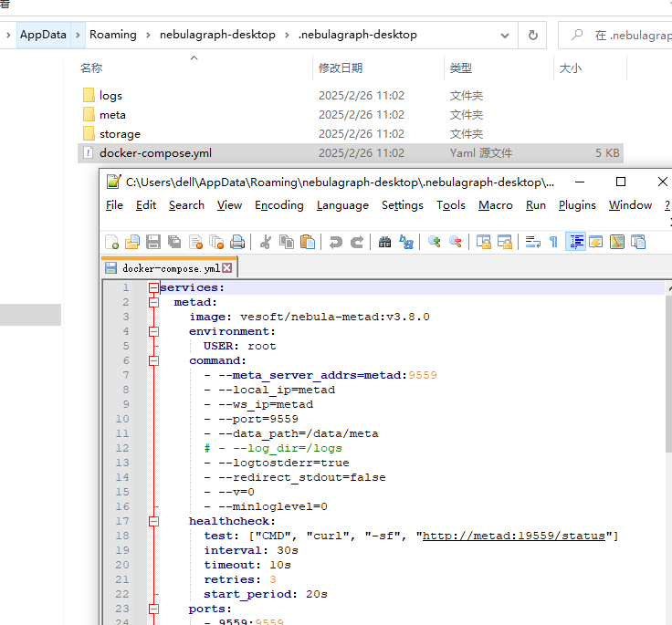Click the Paste clipboard icon
Viewport: 672px width, 625px height.
click(308, 242)
